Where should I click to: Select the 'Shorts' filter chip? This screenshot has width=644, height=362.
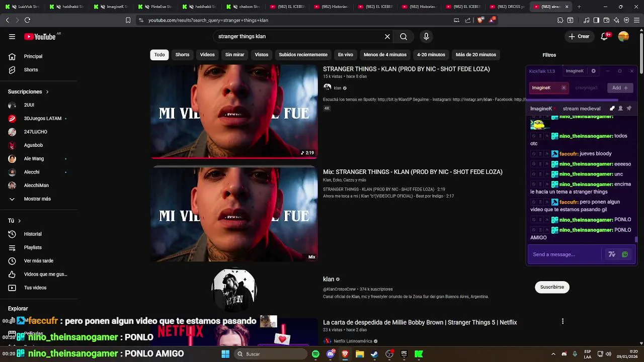[x=182, y=54]
